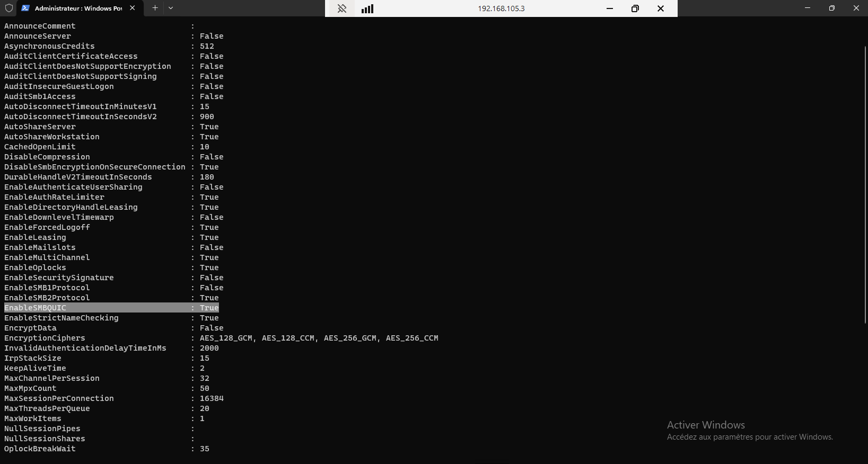The image size is (868, 464).
Task: Click the administrator shield icon in title bar
Action: [9, 8]
